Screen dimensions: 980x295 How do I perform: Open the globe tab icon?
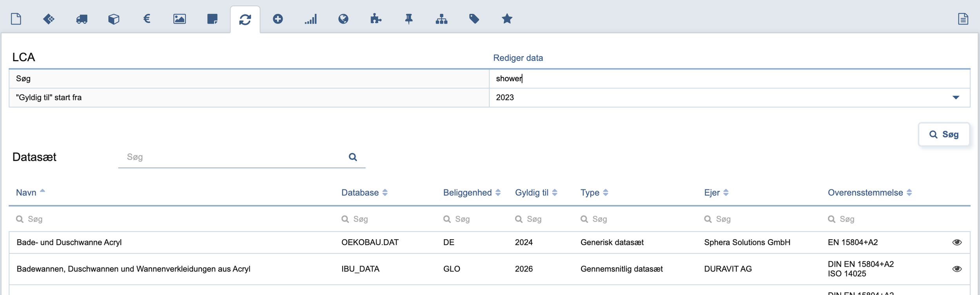pyautogui.click(x=343, y=19)
